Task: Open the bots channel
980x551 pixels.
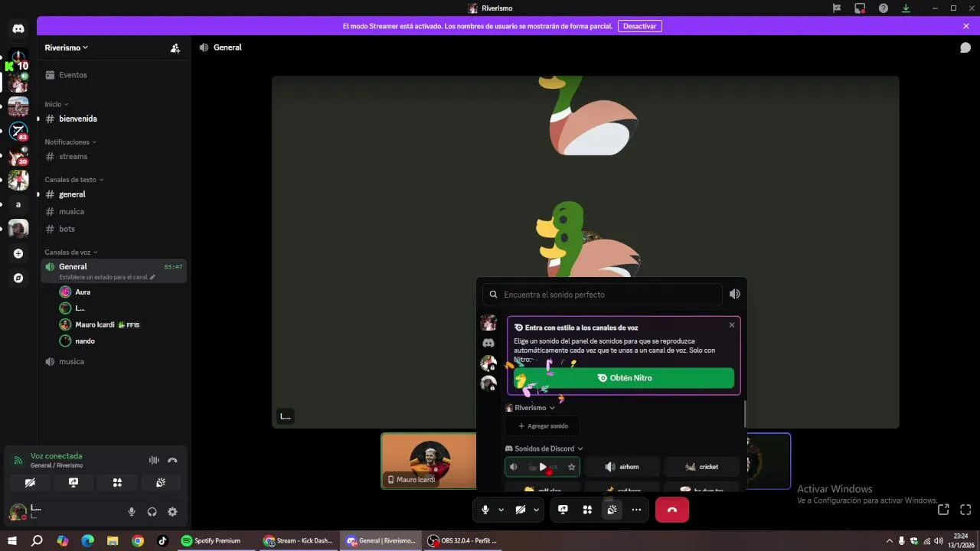Action: click(113, 229)
